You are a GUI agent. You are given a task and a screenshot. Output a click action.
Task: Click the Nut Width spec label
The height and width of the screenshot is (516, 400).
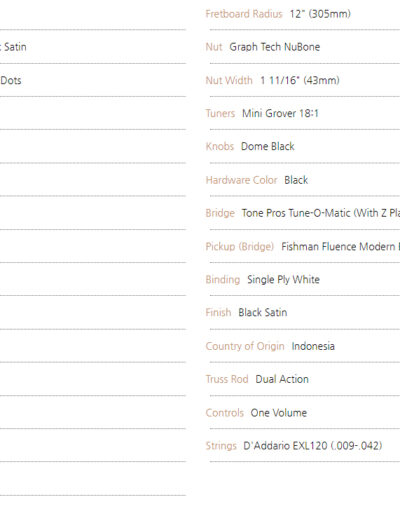(229, 80)
